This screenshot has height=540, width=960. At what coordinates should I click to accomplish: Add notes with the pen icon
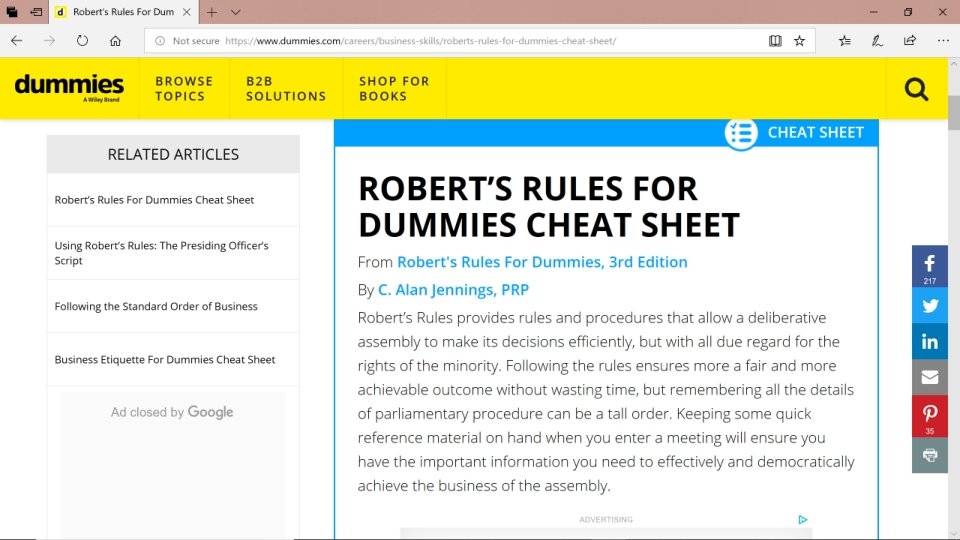(x=877, y=41)
